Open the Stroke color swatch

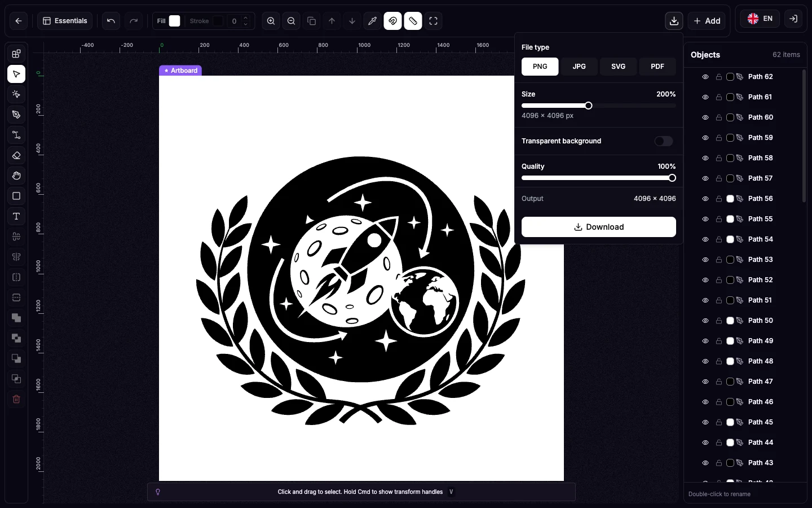[218, 21]
